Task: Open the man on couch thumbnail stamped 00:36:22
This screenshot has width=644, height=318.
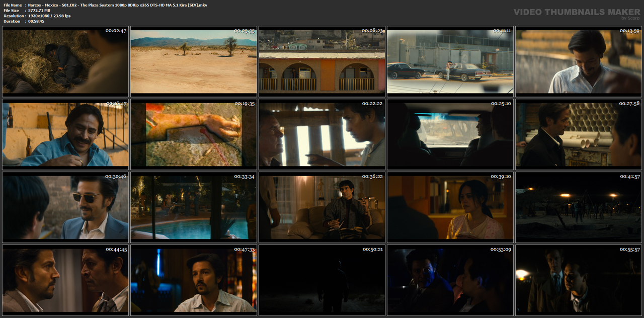Action: point(322,207)
